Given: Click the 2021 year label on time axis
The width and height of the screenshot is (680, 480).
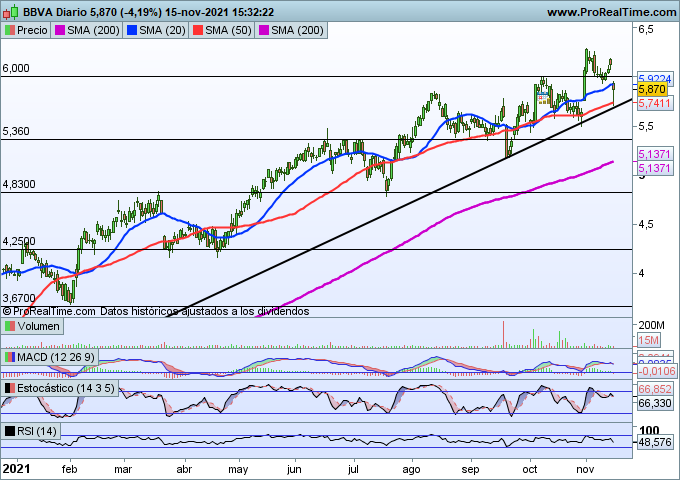Looking at the screenshot, I should (x=16, y=469).
